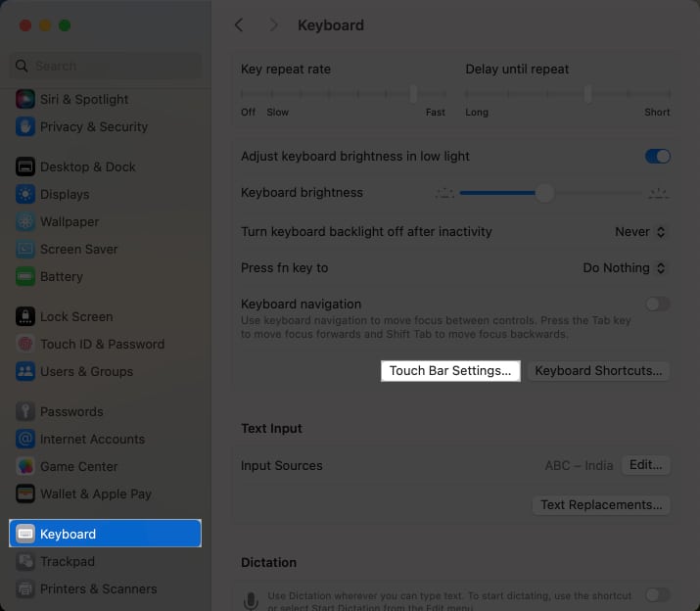
Task: Click the dim keyboard brightness icon
Action: coord(444,194)
